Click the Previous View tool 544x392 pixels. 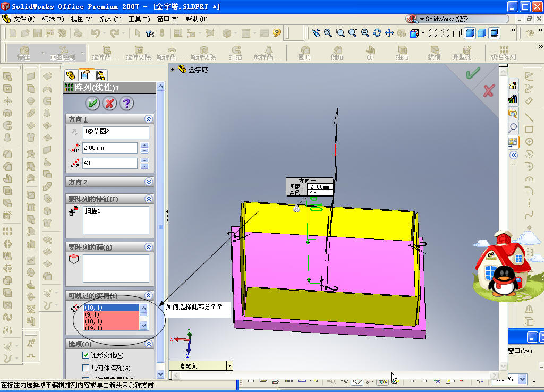(x=316, y=33)
